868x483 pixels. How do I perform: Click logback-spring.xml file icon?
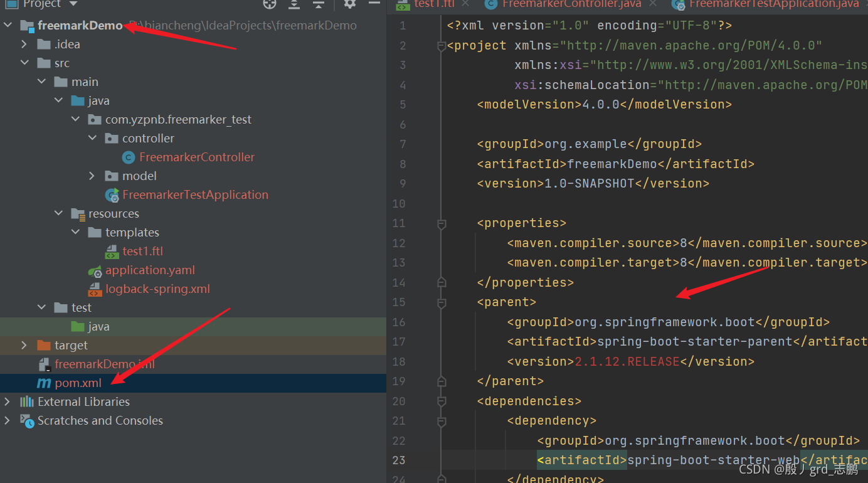pyautogui.click(x=95, y=289)
